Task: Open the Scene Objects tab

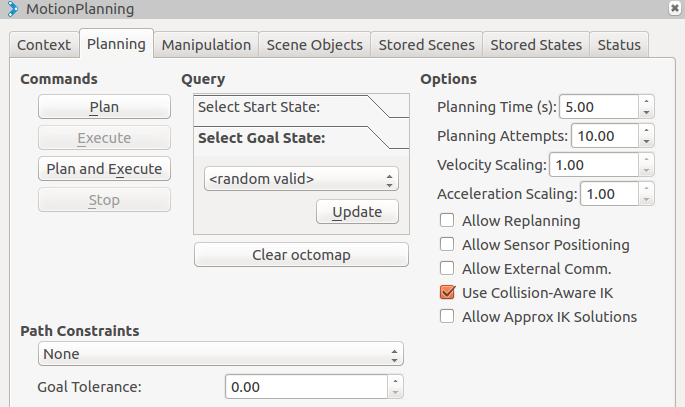Action: pos(316,45)
